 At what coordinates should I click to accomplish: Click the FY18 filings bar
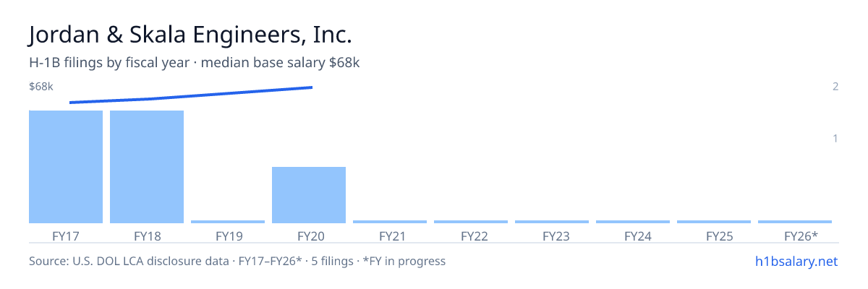coord(147,167)
